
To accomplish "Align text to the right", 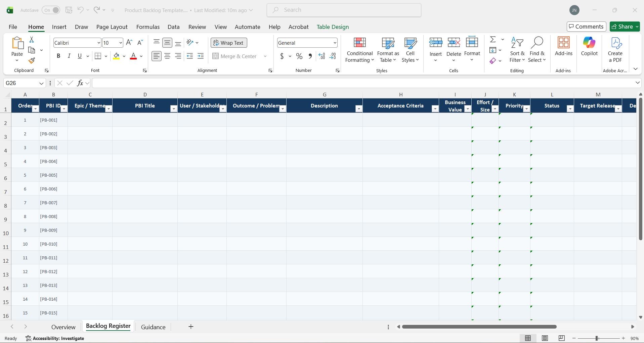I will 178,56.
